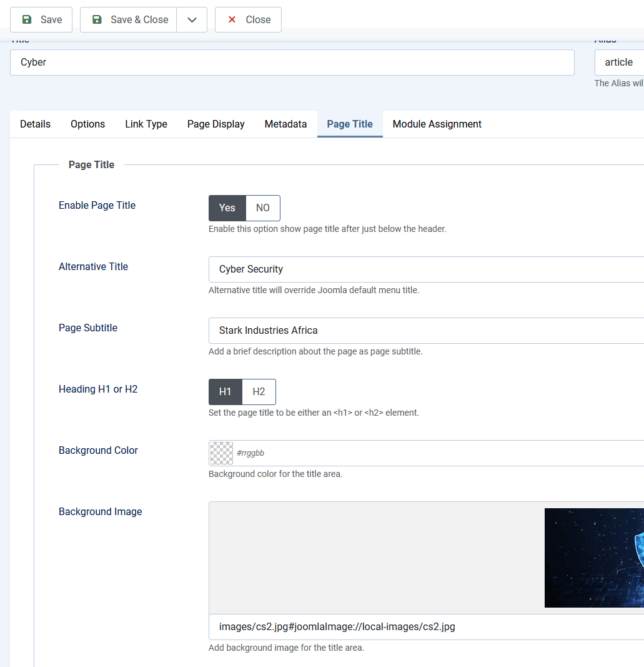
Task: Enable Page Title by selecting Yes
Action: (x=226, y=208)
